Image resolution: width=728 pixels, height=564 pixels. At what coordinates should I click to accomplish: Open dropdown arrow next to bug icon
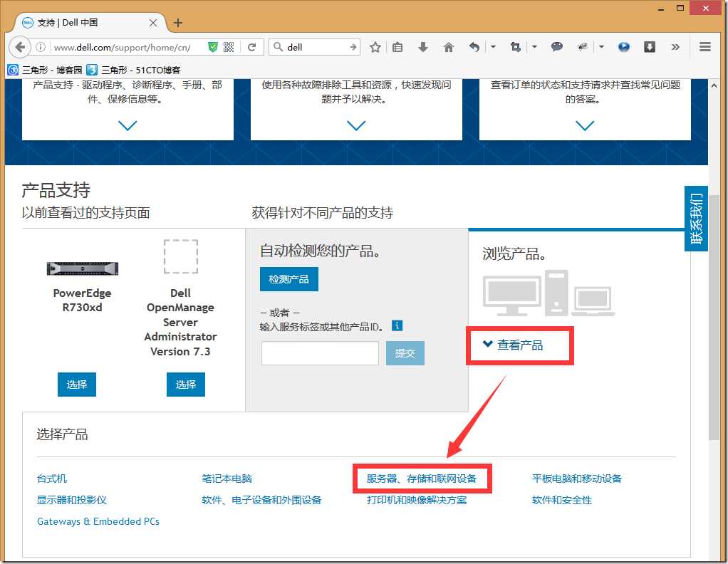[x=601, y=47]
